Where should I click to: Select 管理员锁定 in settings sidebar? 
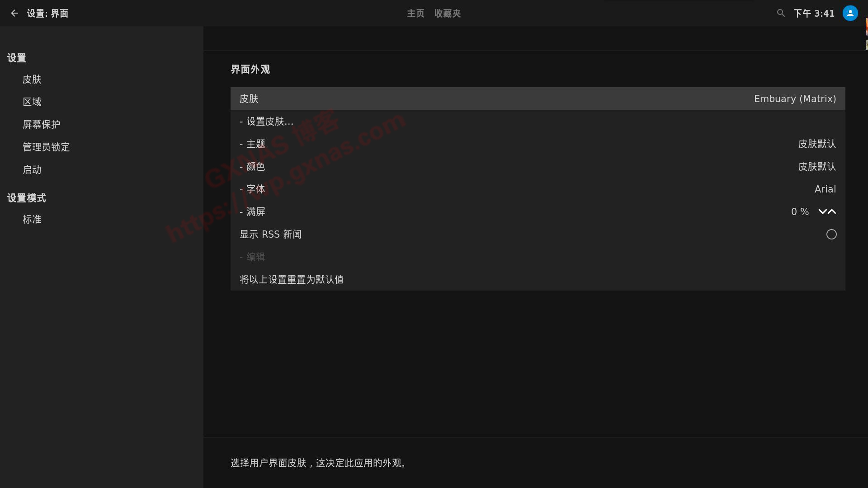(47, 147)
